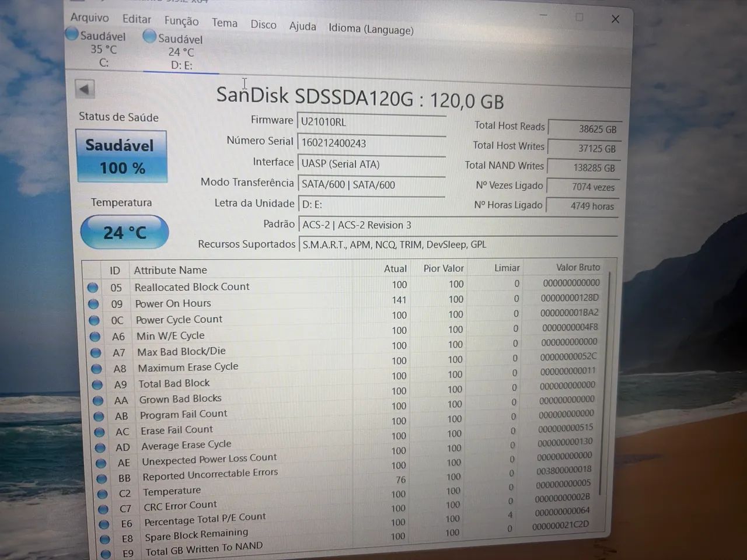Select the C: drive tab at 35 °C
The image size is (747, 560).
coord(104,48)
